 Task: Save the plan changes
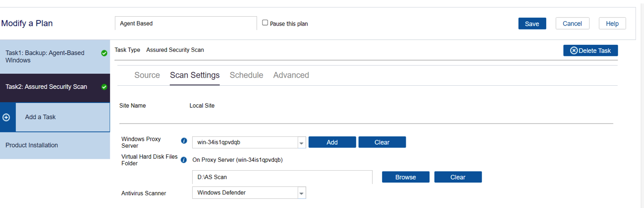[532, 24]
